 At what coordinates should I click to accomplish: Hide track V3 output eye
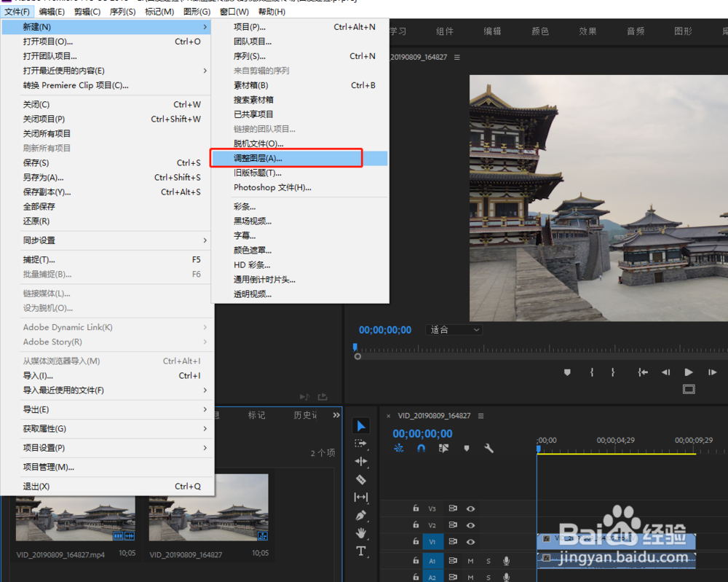[x=470, y=508]
